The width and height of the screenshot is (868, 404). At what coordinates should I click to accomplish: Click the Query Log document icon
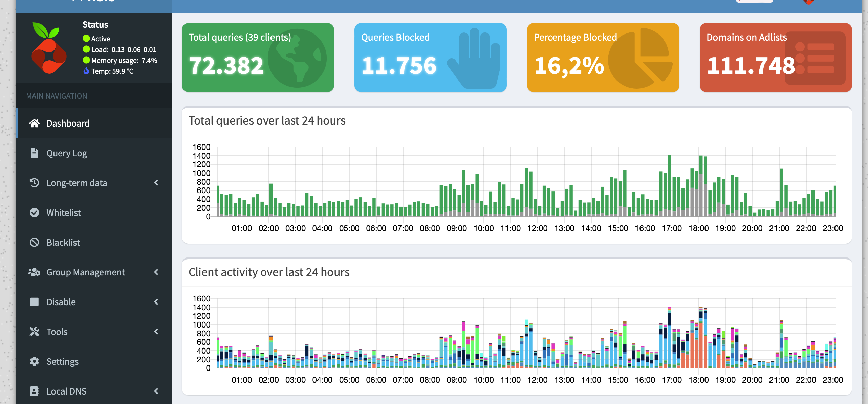[x=34, y=153]
